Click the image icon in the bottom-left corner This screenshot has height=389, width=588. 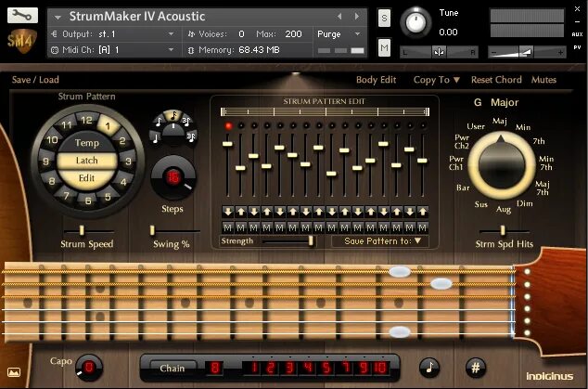[14, 372]
